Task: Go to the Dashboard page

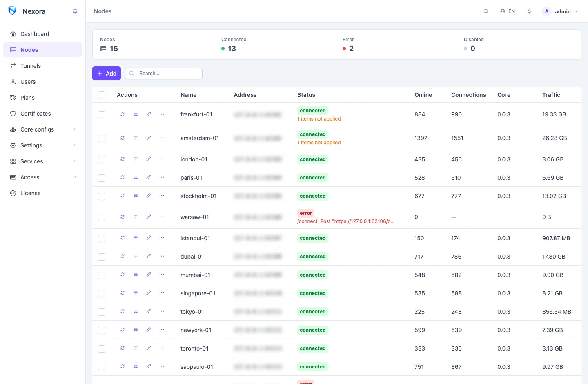Action: pyautogui.click(x=42, y=34)
